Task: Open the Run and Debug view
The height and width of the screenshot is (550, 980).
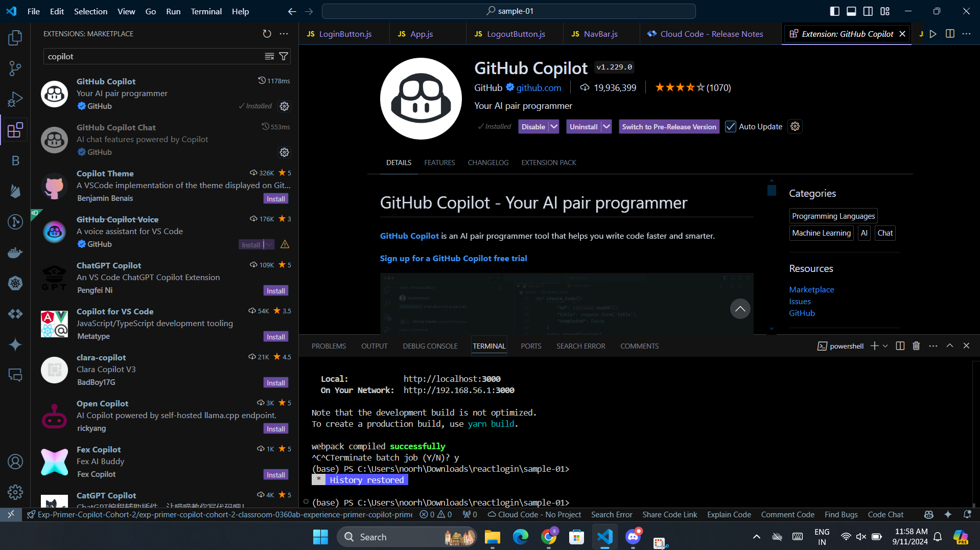Action: [x=15, y=99]
